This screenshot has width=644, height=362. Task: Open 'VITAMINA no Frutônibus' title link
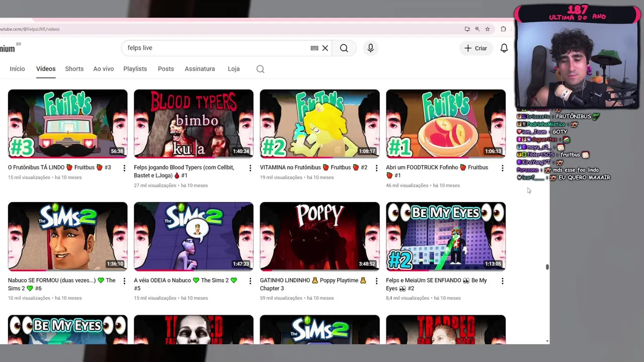(313, 167)
